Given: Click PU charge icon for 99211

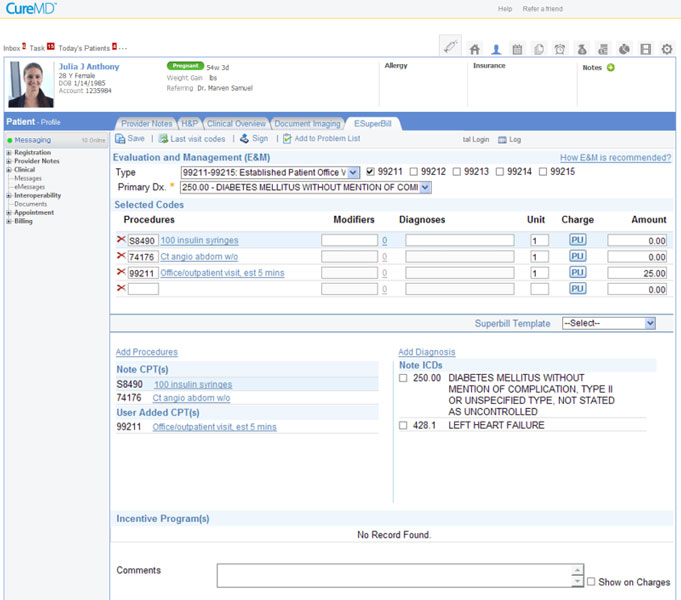Looking at the screenshot, I should pos(578,272).
